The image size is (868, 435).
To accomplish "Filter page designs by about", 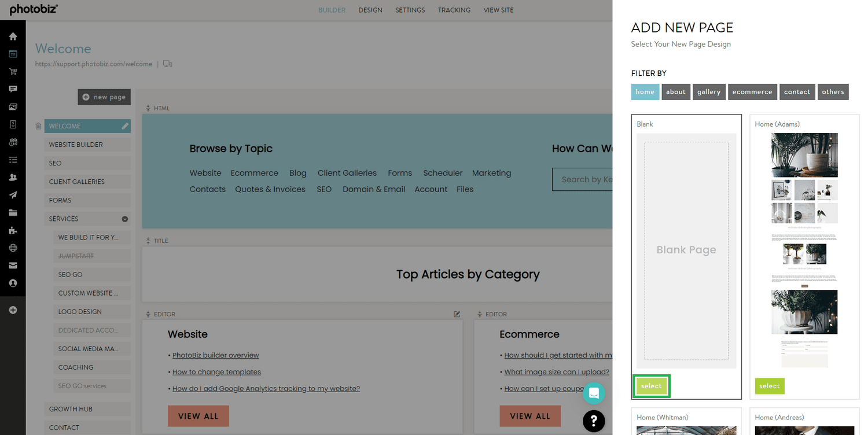I will pos(676,91).
